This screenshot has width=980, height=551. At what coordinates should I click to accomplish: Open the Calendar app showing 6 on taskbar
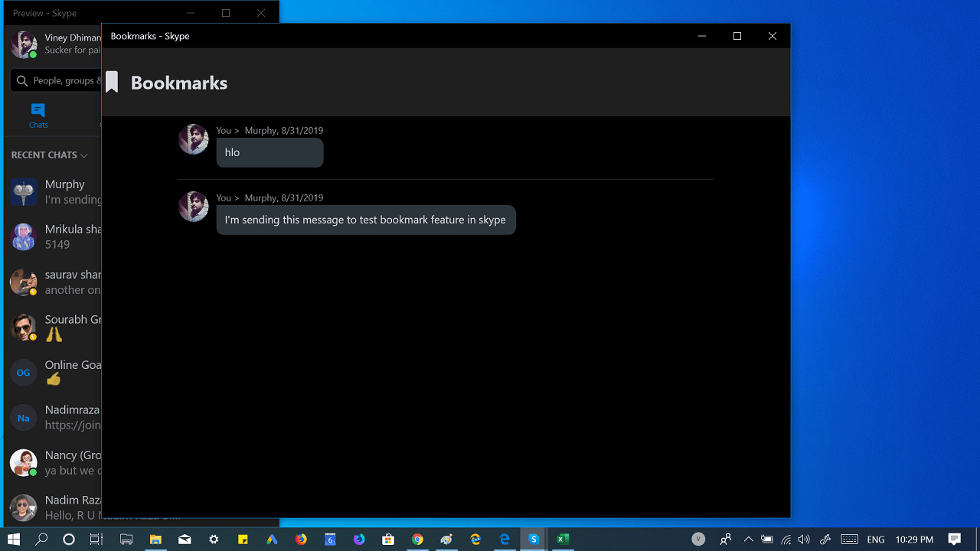point(330,540)
